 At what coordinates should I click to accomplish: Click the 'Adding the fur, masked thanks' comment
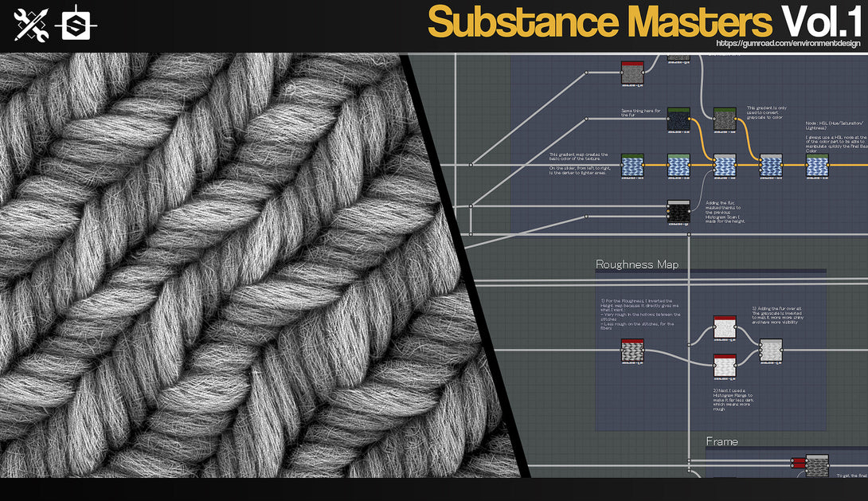click(x=725, y=212)
